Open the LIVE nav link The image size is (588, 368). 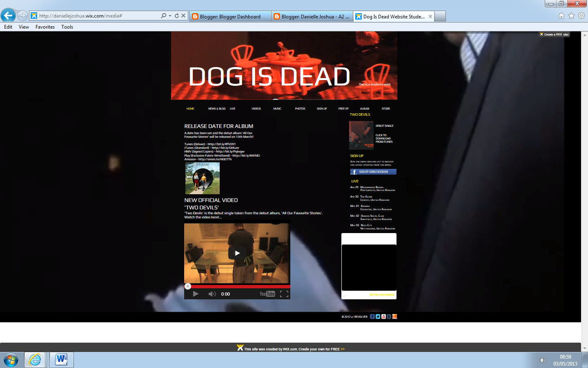click(x=232, y=109)
